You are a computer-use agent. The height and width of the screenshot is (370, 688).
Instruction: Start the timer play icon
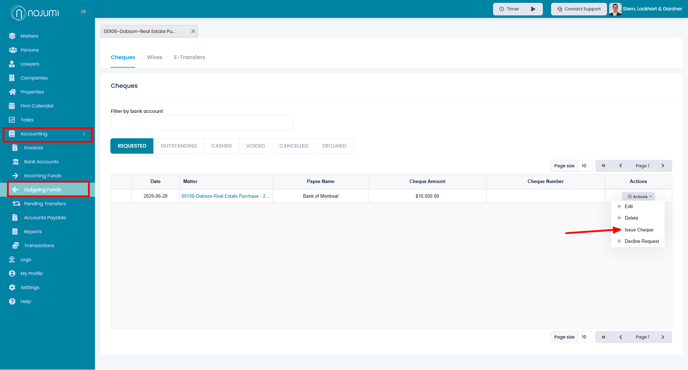(533, 9)
